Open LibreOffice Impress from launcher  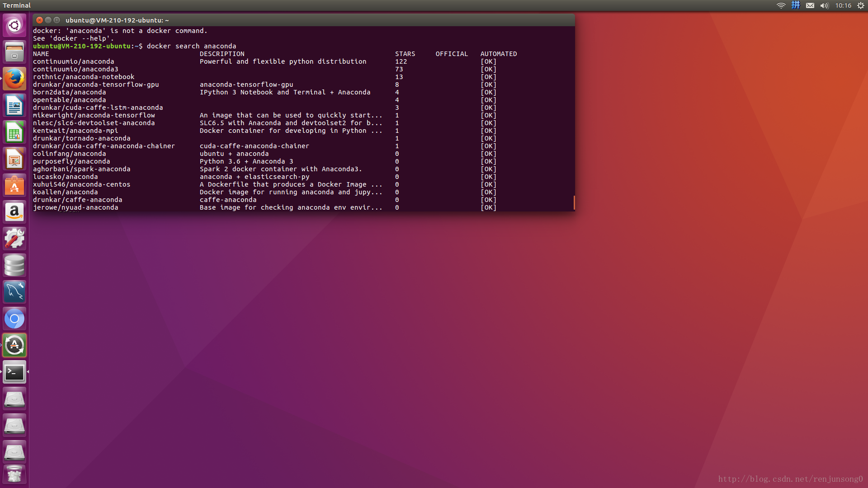[x=14, y=159]
